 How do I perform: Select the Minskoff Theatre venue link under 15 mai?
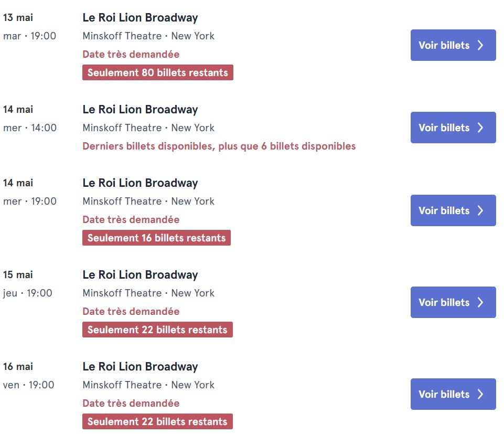pyautogui.click(x=122, y=293)
